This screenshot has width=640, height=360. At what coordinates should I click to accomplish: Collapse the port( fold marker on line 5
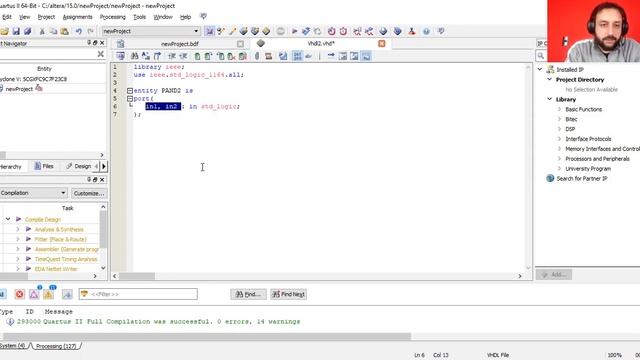[130, 98]
